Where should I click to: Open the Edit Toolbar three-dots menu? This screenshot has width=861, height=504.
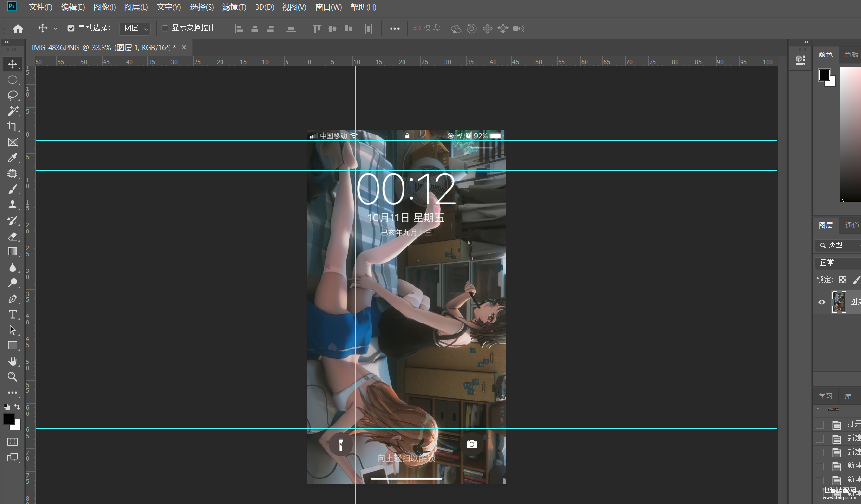13,392
